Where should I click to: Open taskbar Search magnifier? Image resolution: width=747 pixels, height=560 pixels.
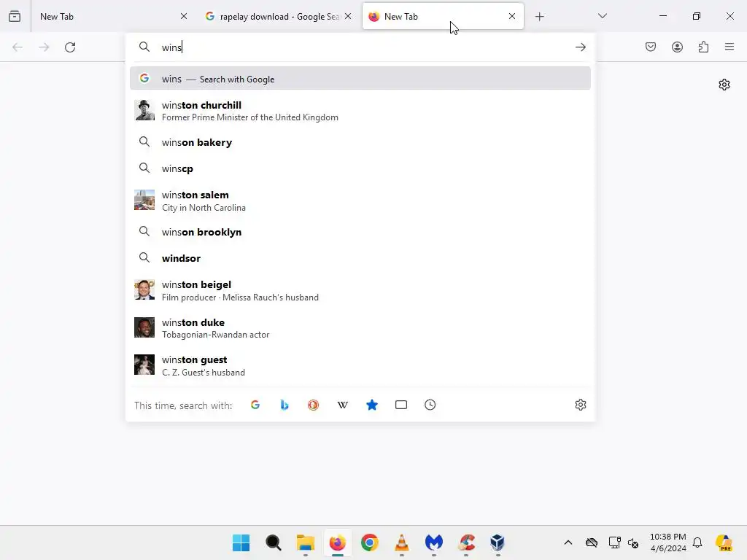pyautogui.click(x=274, y=542)
